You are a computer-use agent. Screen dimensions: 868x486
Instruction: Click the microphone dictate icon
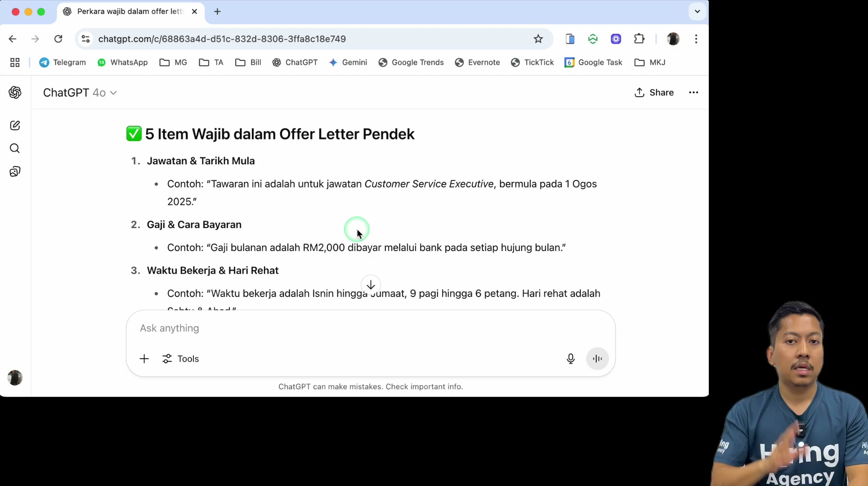point(571,359)
